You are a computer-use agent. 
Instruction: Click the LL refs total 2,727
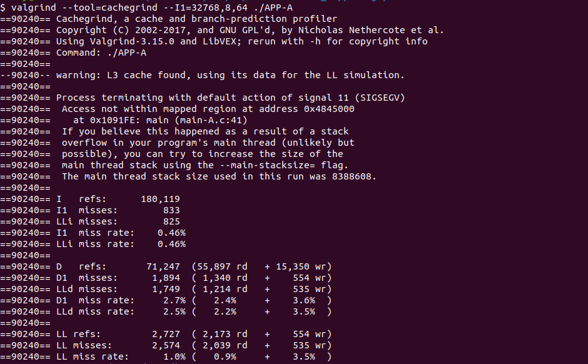coord(165,334)
